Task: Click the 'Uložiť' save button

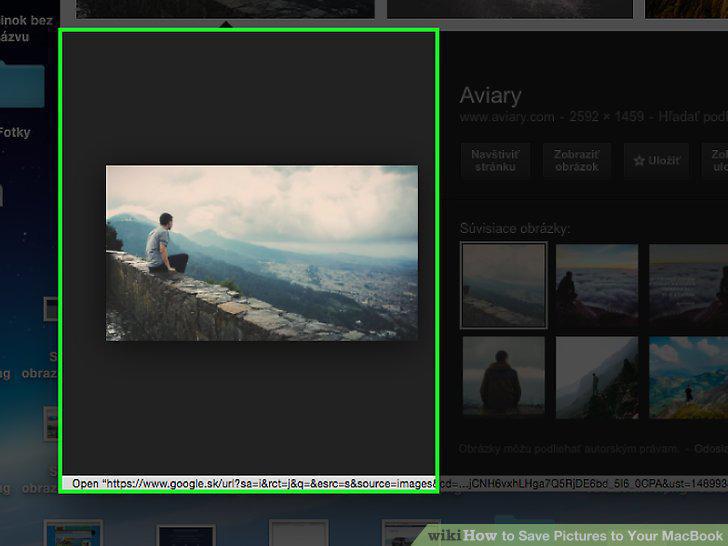Action: (x=656, y=161)
